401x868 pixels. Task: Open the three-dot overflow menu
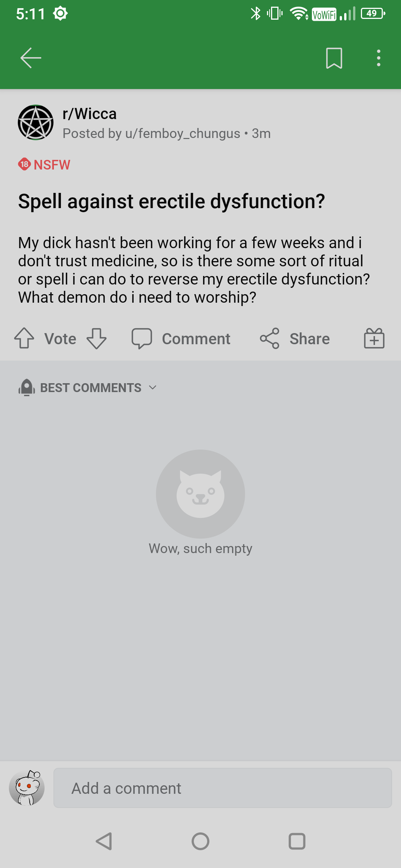coord(378,58)
